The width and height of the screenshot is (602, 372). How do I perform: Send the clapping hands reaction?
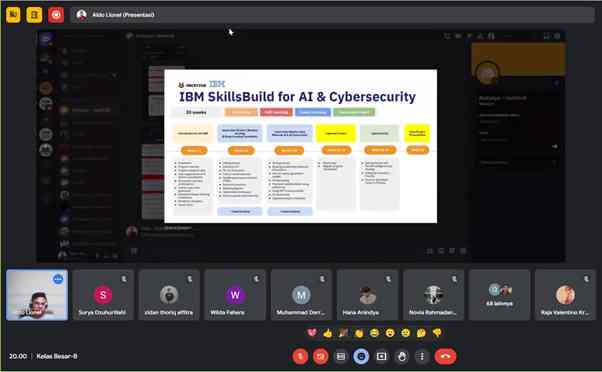359,333
